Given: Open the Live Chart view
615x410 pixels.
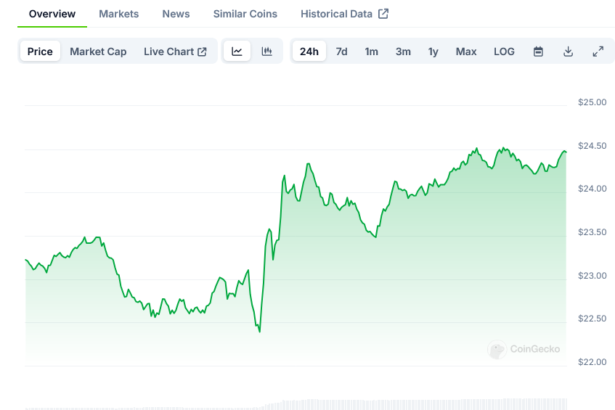Looking at the screenshot, I should [175, 52].
